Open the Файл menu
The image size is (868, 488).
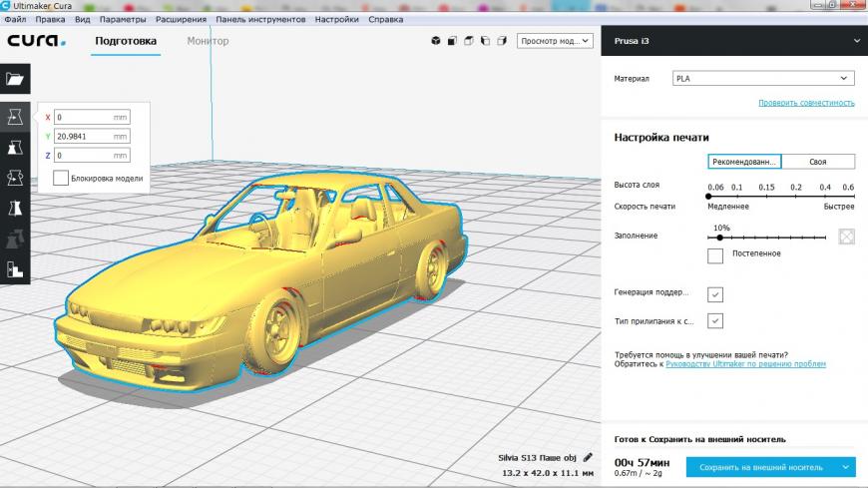[16, 19]
